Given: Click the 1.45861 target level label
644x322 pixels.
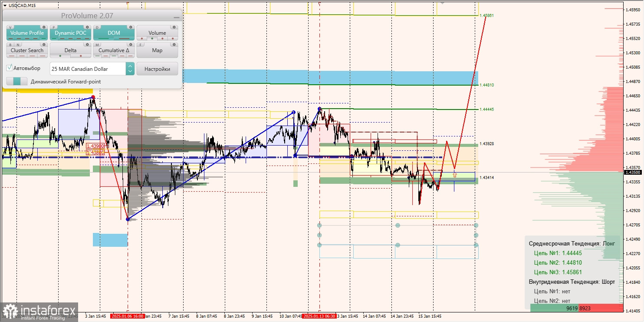Looking at the screenshot, I should click(x=486, y=15).
